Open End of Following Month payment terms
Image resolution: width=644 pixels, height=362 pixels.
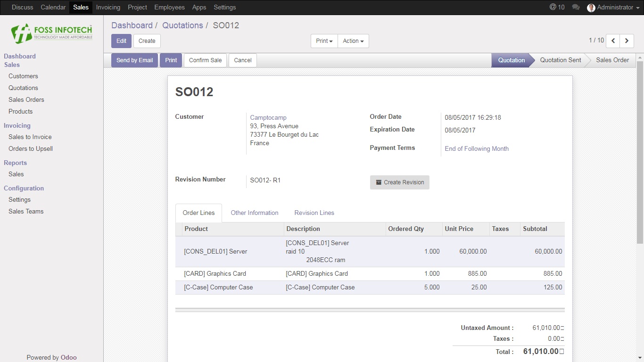pyautogui.click(x=477, y=149)
